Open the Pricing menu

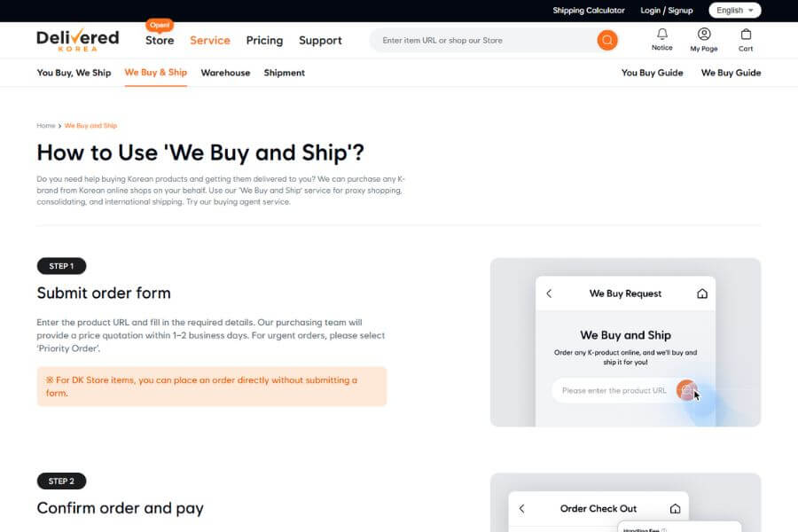click(264, 40)
